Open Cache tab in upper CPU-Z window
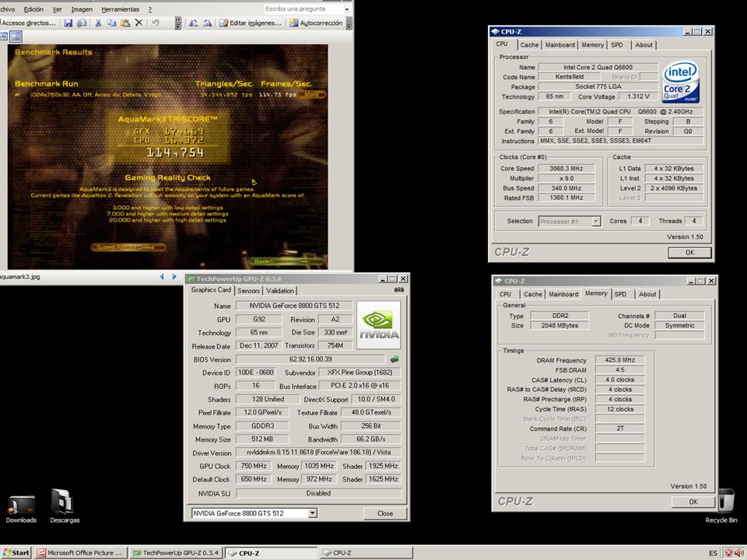The height and width of the screenshot is (560, 747). tap(529, 45)
